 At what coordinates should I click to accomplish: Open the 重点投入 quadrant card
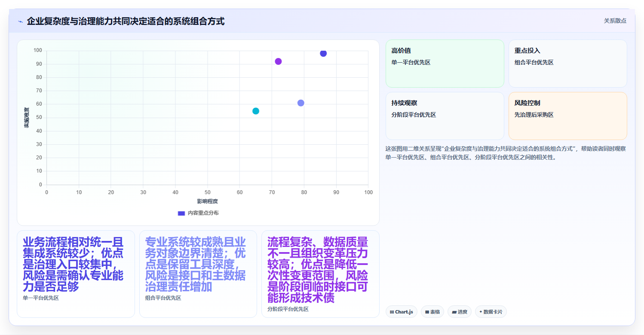567,64
